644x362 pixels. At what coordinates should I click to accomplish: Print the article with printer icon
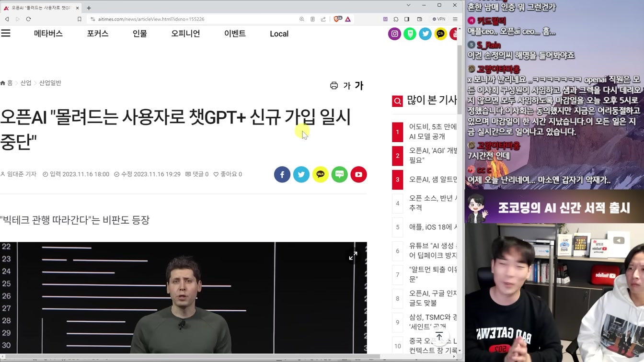(x=334, y=86)
